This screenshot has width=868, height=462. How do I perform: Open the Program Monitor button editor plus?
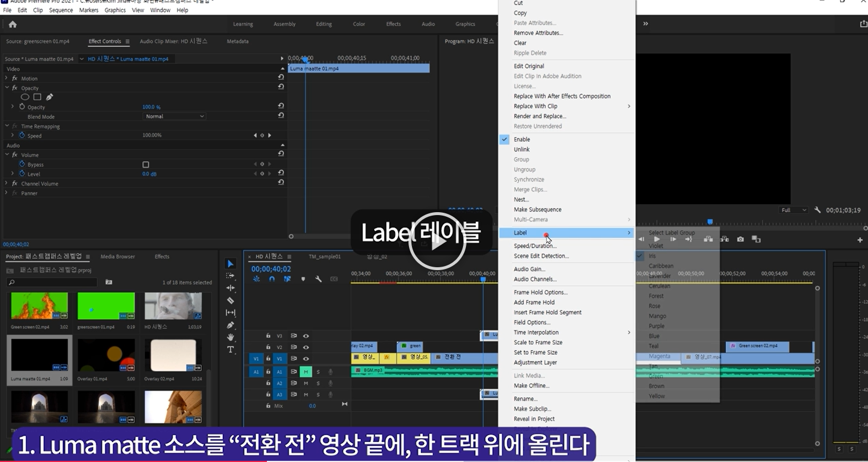(860, 240)
